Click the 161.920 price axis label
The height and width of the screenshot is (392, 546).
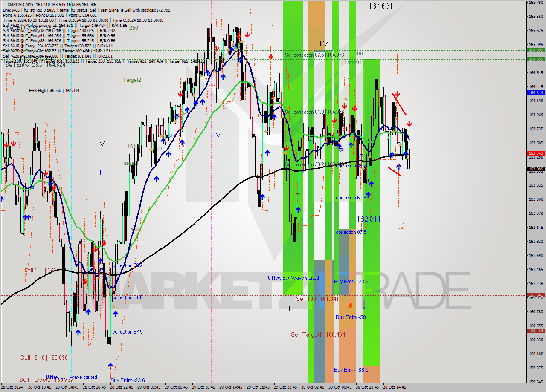coord(536,242)
